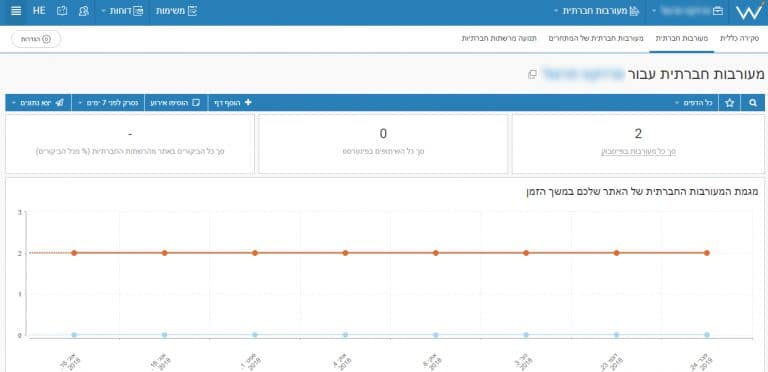Open the משימות (Tasks) menu item
Viewport: 768px width, 372px height.
pos(177,11)
